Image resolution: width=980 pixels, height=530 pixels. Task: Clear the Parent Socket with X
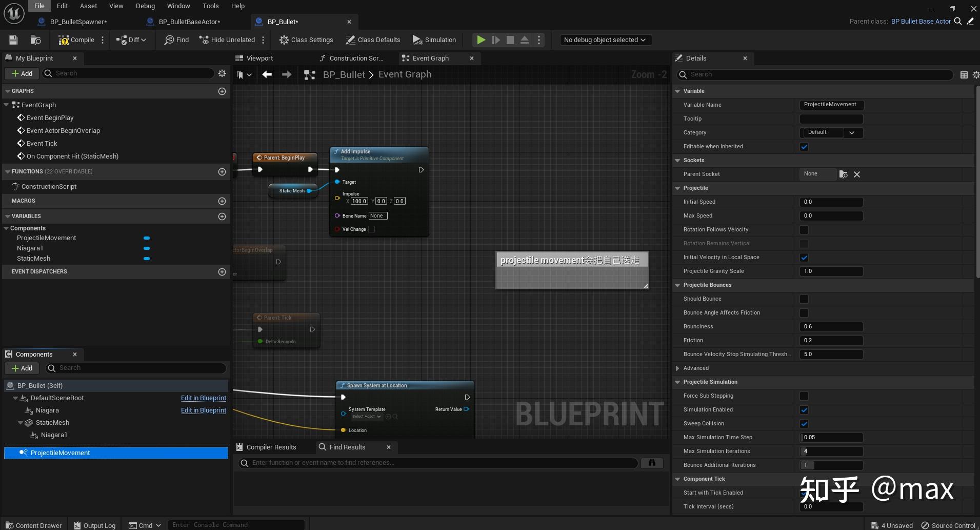point(857,174)
